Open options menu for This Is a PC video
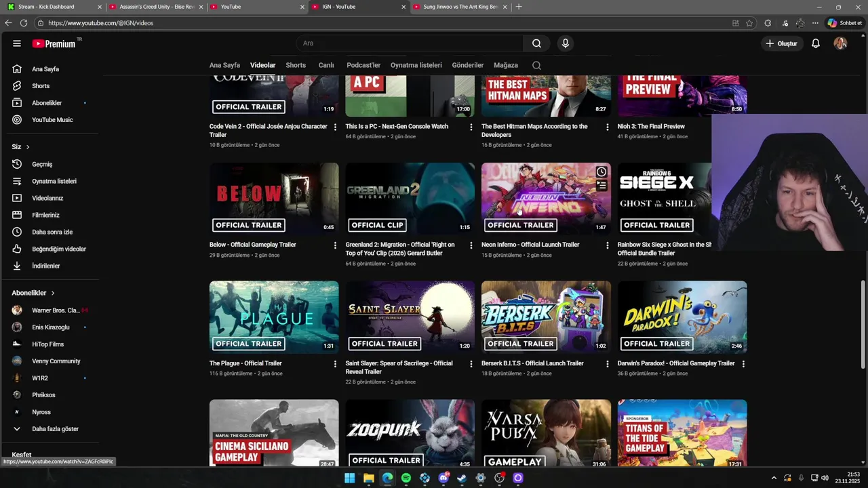868x488 pixels. (x=471, y=127)
